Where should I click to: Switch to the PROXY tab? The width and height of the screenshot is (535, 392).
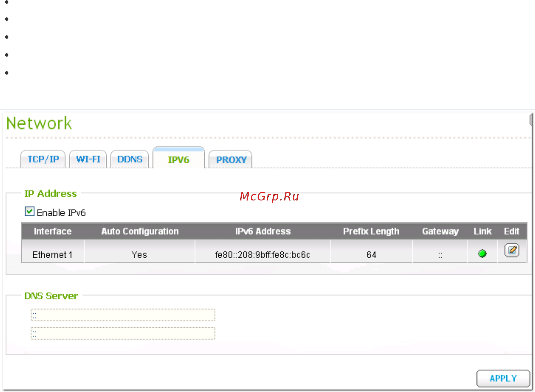(x=231, y=159)
